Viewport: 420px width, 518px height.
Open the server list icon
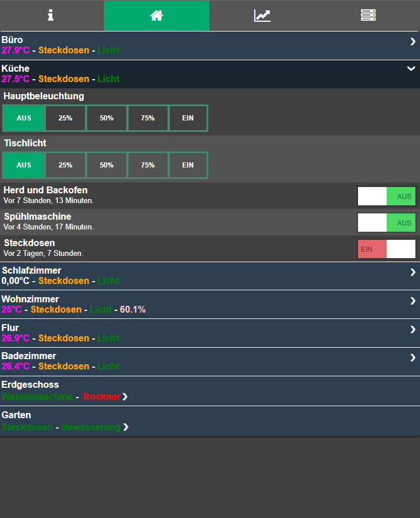pos(368,15)
